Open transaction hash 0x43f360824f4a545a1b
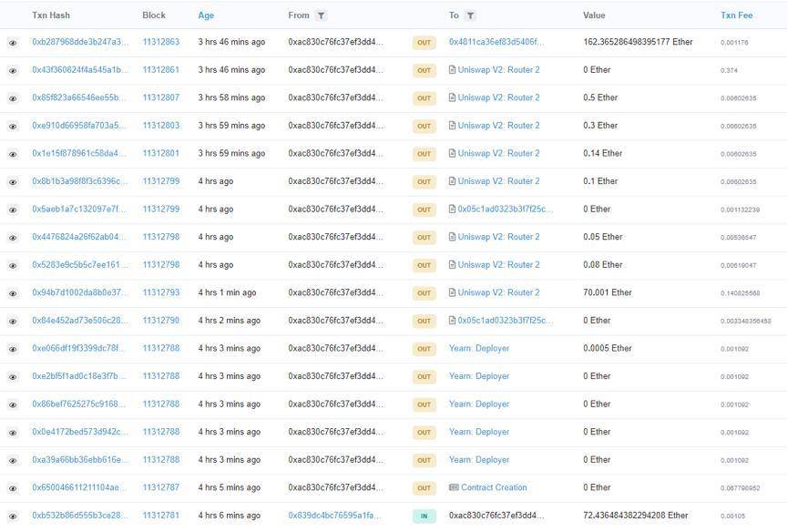 pyautogui.click(x=80, y=70)
